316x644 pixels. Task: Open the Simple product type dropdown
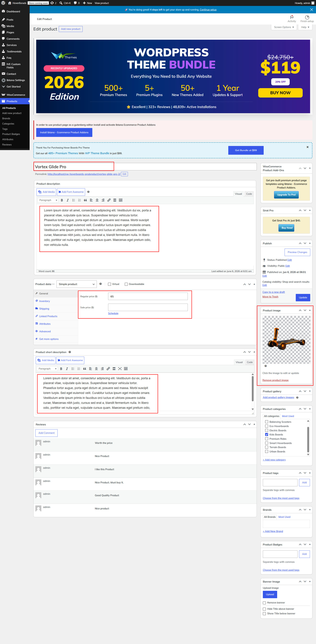(76, 284)
